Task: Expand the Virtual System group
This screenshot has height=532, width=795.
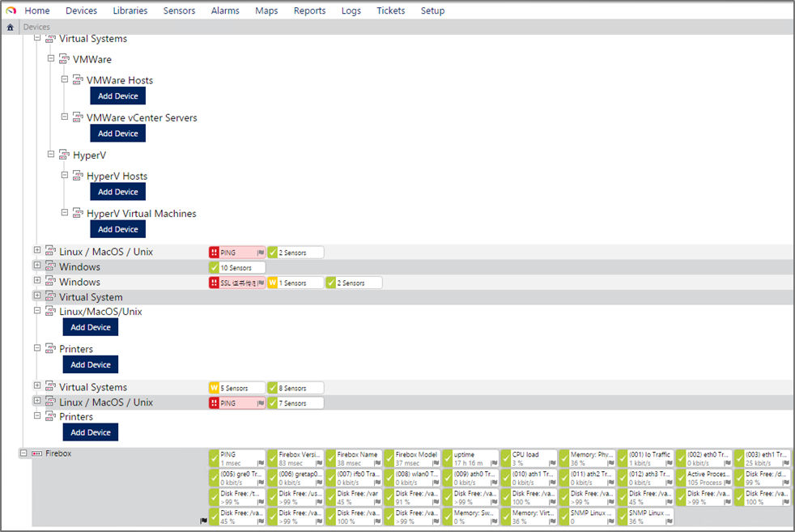Action: pos(37,297)
